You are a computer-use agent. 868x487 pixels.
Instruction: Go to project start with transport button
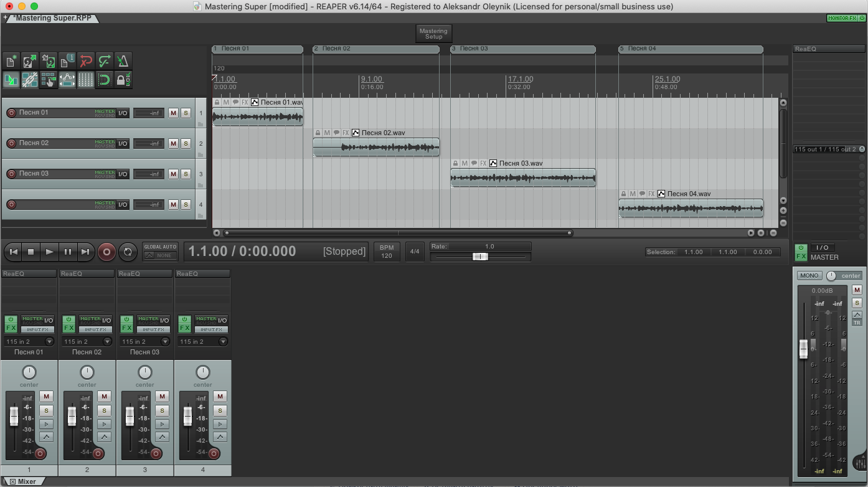point(13,252)
